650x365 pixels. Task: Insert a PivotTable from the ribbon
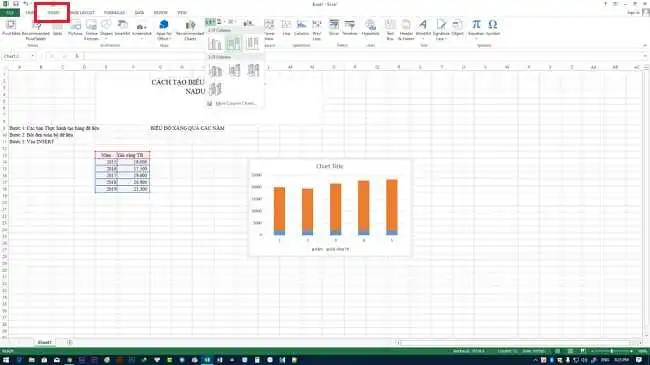11,28
